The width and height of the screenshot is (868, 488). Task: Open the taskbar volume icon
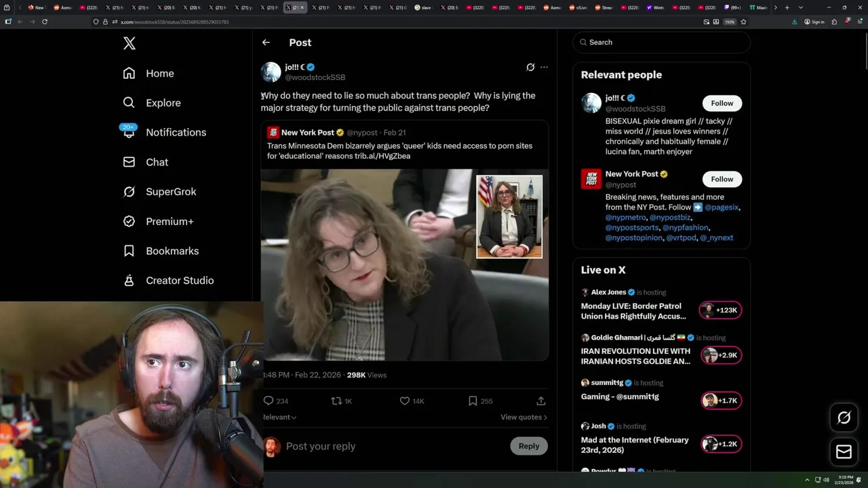coord(826,480)
